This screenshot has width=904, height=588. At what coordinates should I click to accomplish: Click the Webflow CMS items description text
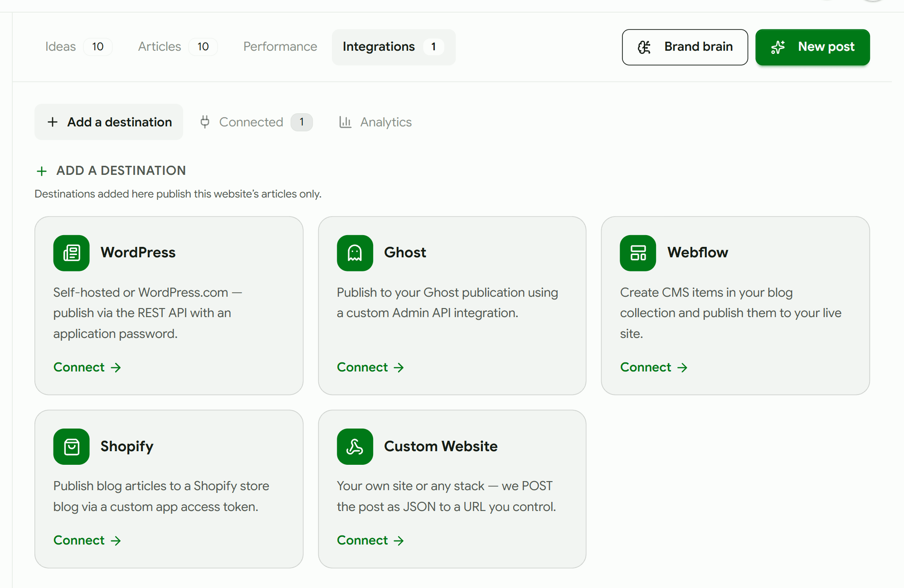point(731,313)
